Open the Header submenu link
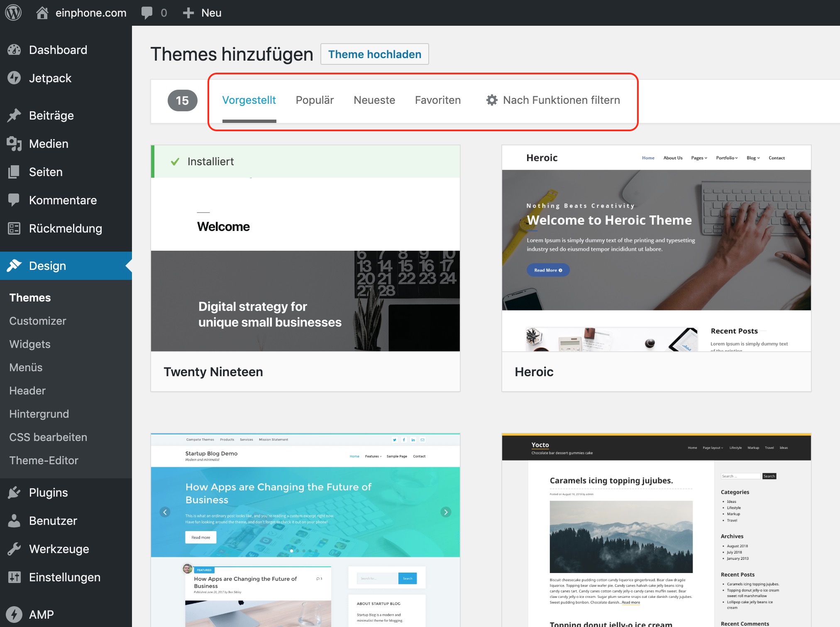This screenshot has height=627, width=840. click(27, 391)
